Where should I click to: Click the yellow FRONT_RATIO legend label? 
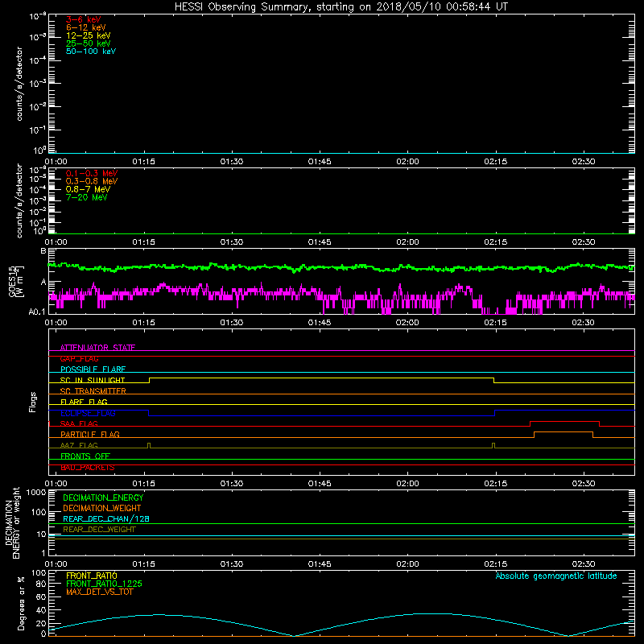point(92,576)
